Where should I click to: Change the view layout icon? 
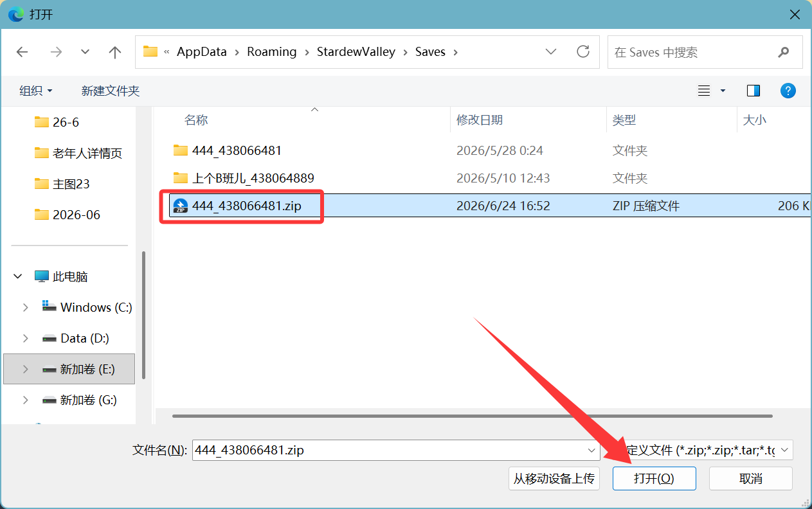click(x=705, y=91)
